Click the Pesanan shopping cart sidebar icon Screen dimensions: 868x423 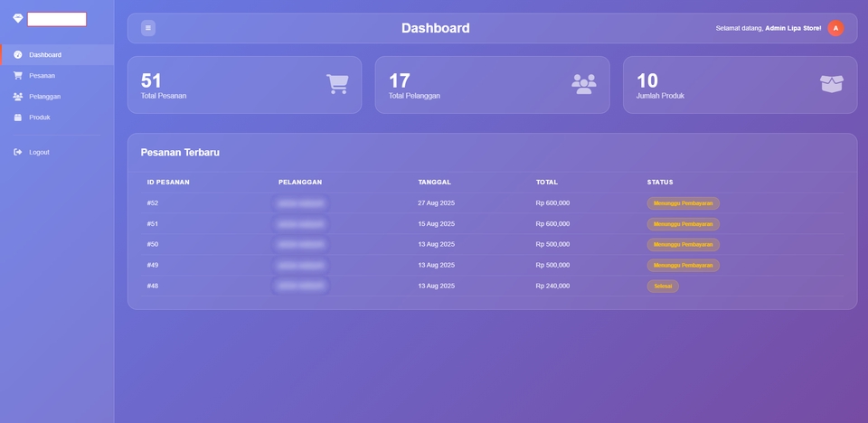pos(18,76)
